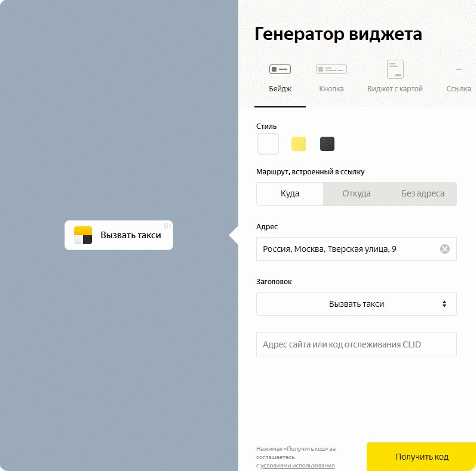Viewport: 476px width, 471px height.
Task: Click the Бейдж widget type icon
Action: (280, 69)
